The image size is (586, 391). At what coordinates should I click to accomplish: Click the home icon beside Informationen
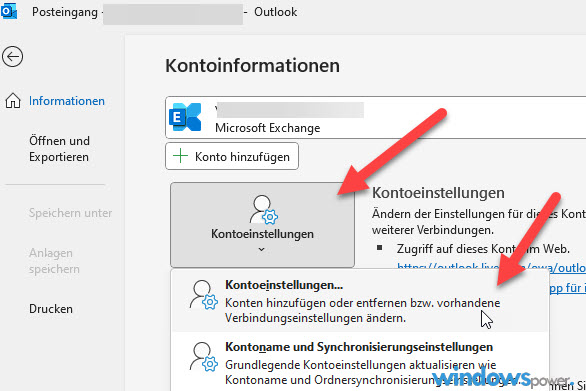click(13, 101)
